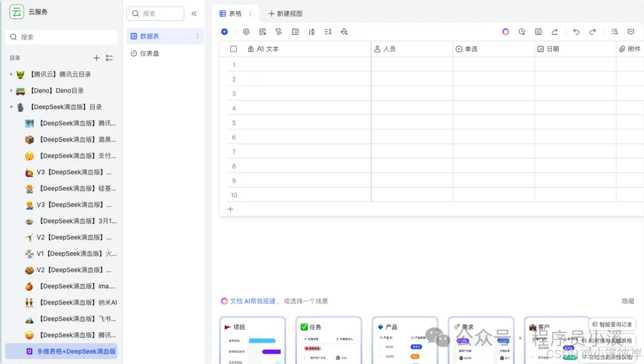Collapse the 【DeepSeek满血版】目录 folder
The image size is (644, 364).
(11, 107)
